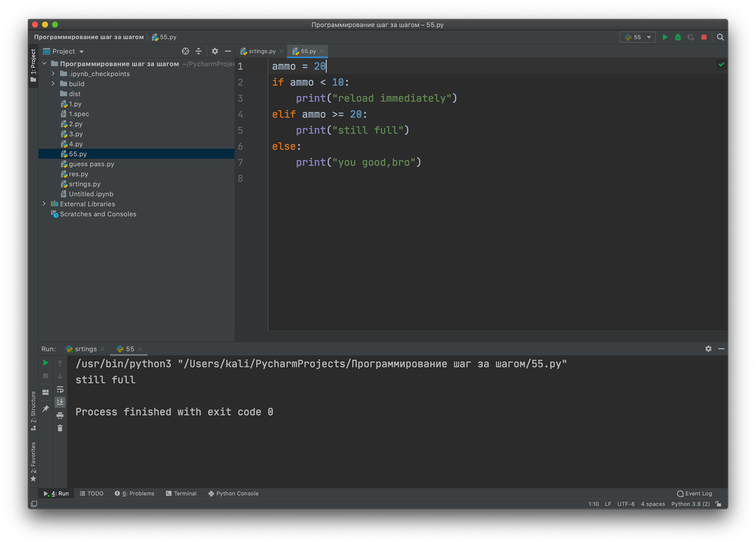Screen dimensions: 756x546
Task: Expand the .ipynb_checkpoints folder
Action: click(54, 74)
